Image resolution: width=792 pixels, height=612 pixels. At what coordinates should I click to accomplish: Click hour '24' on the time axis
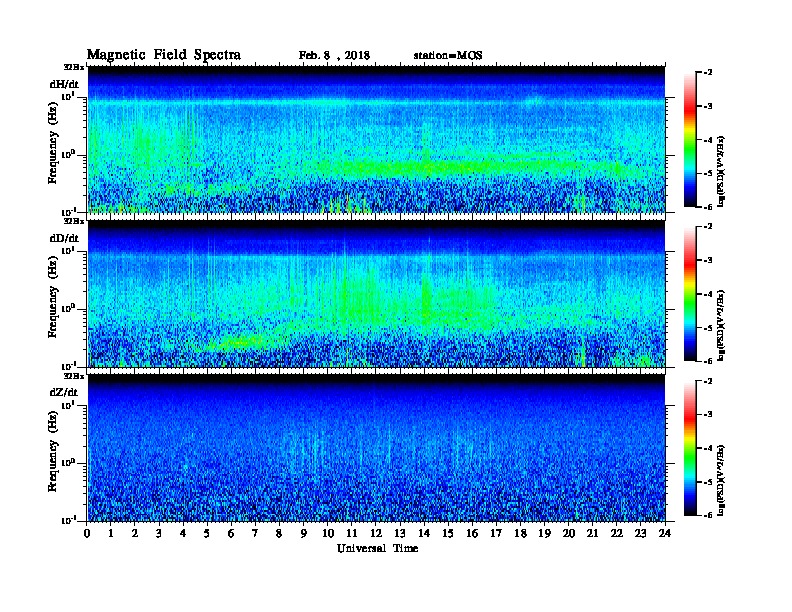tap(665, 534)
